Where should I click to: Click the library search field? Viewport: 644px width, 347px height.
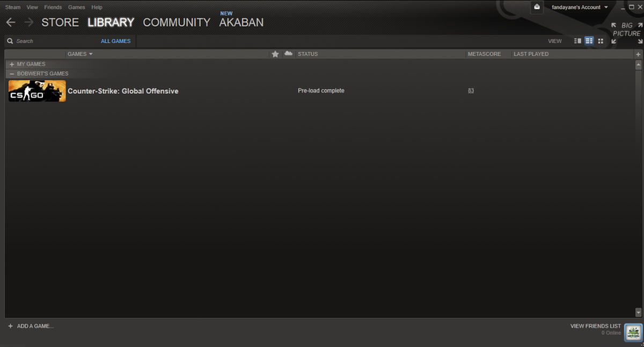tap(54, 41)
